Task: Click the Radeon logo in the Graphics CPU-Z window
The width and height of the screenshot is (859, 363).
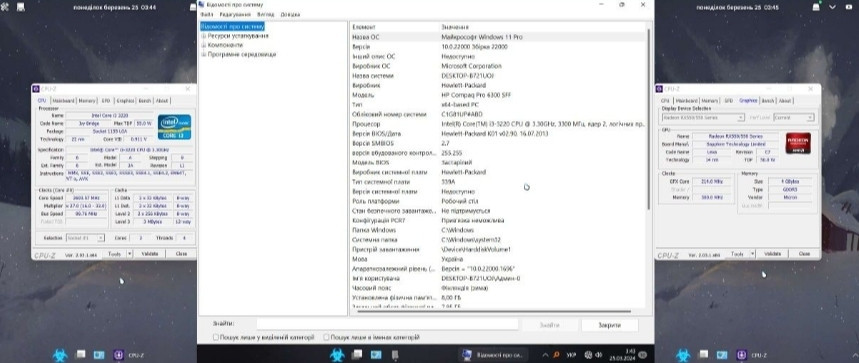Action: (x=798, y=143)
